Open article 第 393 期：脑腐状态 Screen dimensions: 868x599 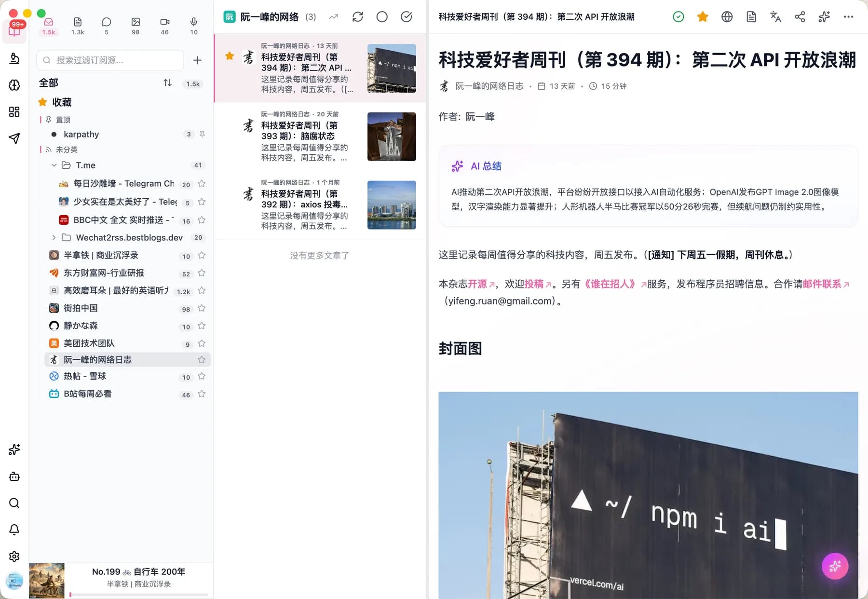click(320, 136)
